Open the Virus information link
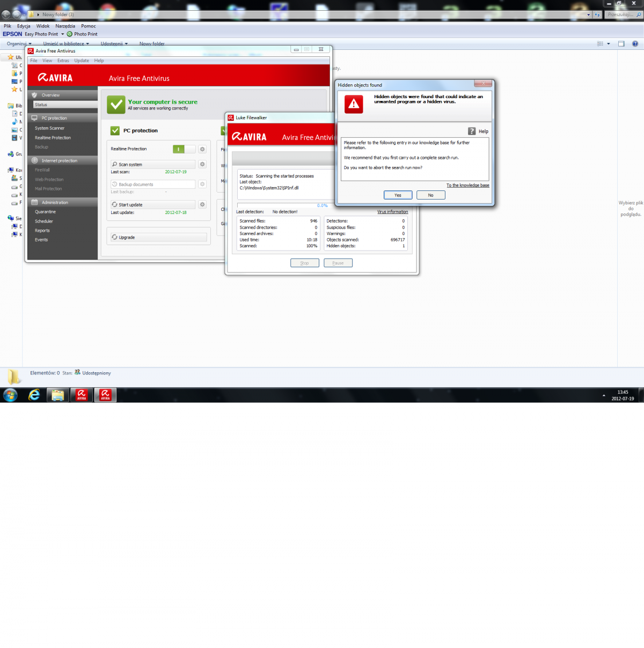Viewport: 644px width, 648px height. [x=392, y=212]
